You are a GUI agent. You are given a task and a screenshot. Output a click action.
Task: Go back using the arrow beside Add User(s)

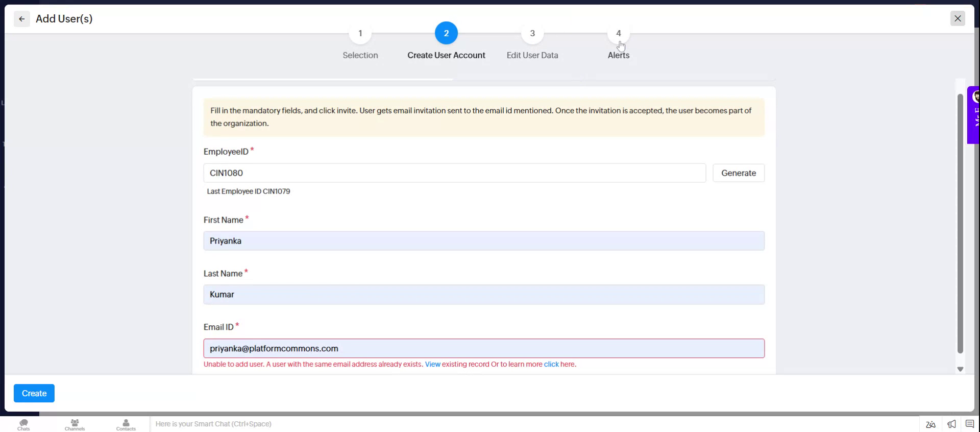click(x=21, y=19)
